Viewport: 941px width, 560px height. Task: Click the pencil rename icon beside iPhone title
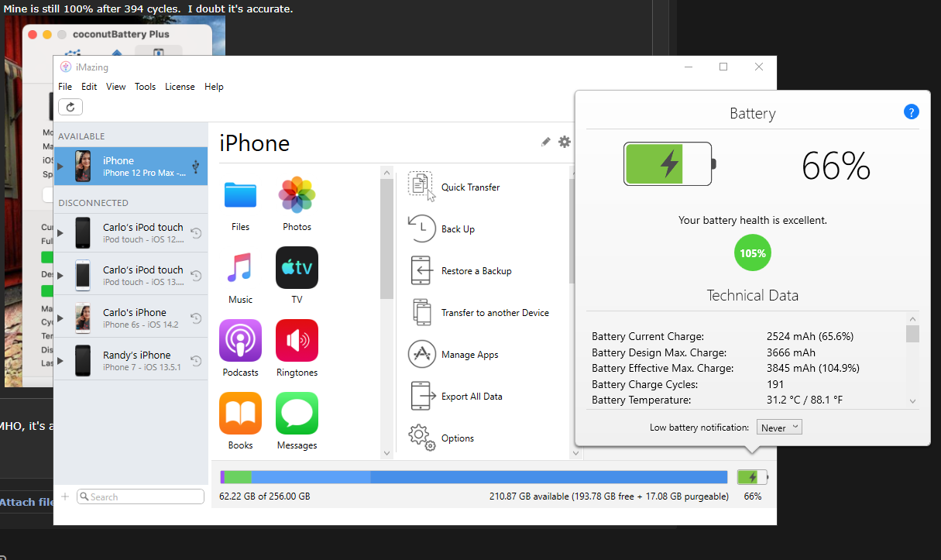(546, 142)
